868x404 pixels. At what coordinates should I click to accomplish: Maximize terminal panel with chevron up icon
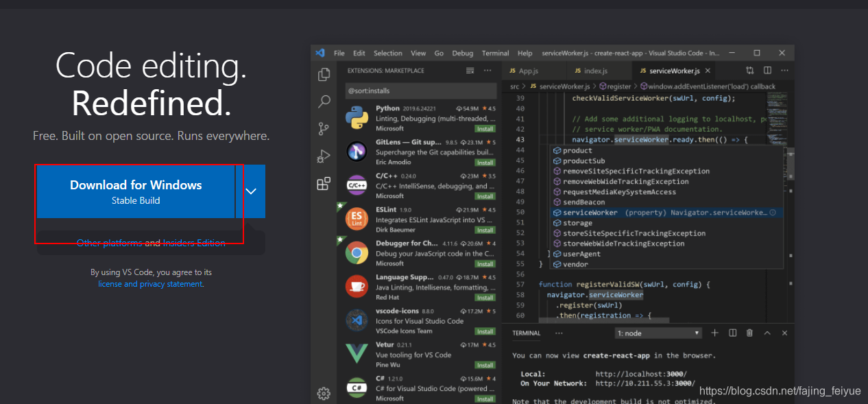point(767,333)
